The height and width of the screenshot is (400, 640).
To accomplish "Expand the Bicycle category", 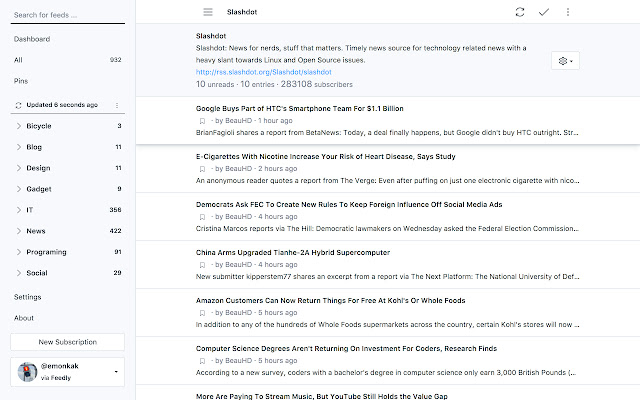I will [x=19, y=126].
